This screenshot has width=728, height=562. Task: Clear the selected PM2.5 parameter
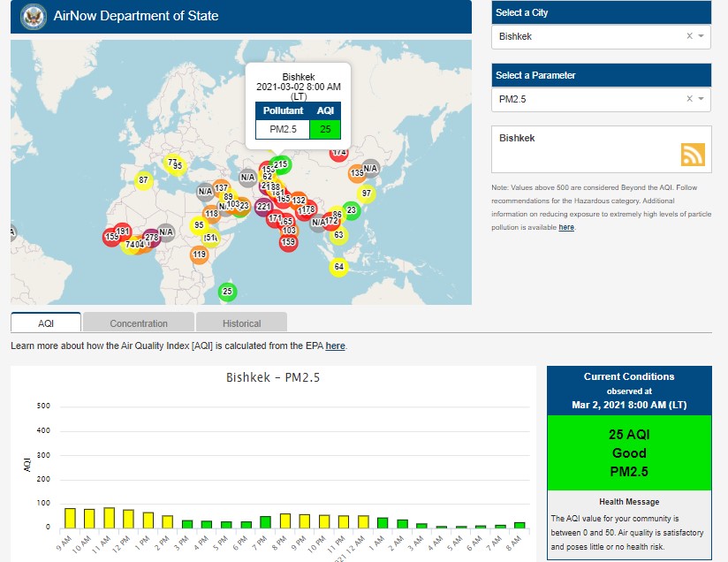(689, 99)
